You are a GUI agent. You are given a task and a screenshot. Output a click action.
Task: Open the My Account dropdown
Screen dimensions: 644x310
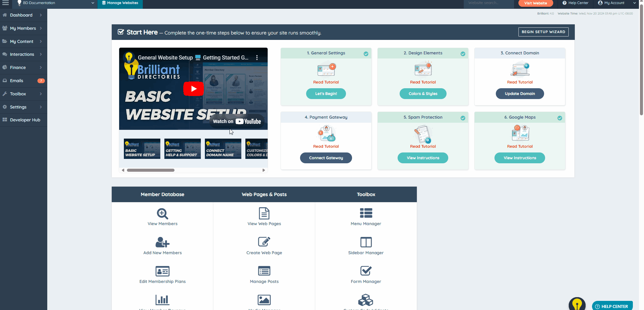[x=616, y=3]
